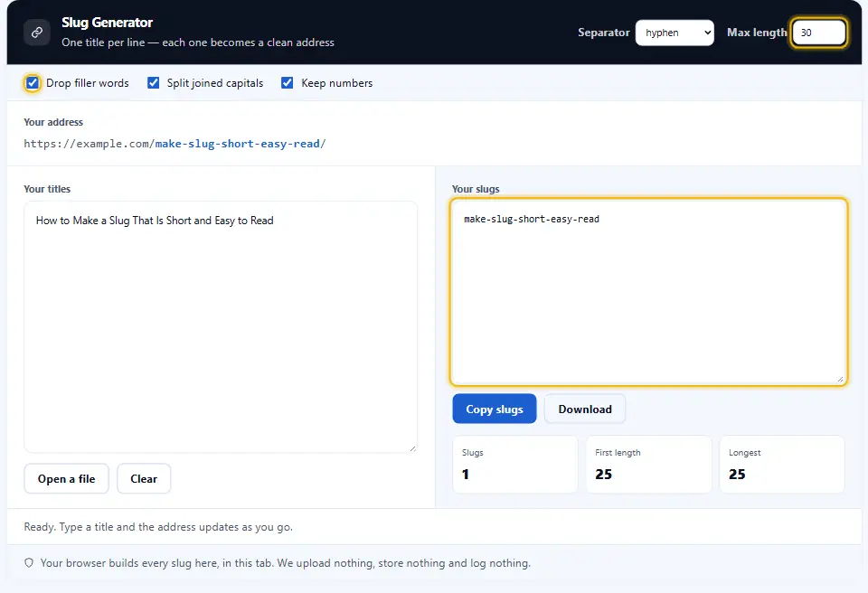Open the Separator dropdown set to hyphen
The height and width of the screenshot is (593, 868).
(675, 33)
